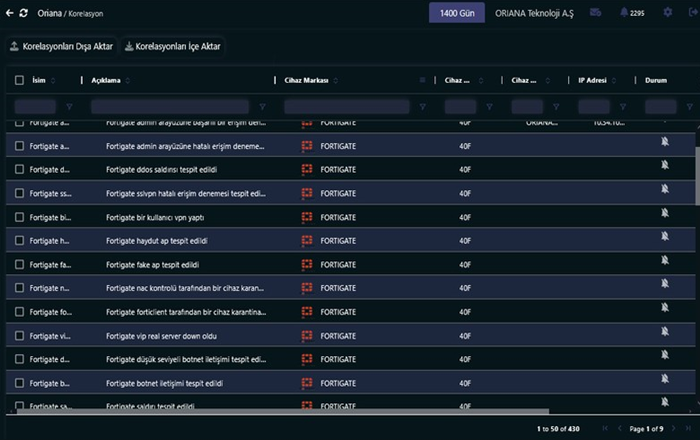
Task: Sort by the İsim column header
Action: click(x=39, y=80)
